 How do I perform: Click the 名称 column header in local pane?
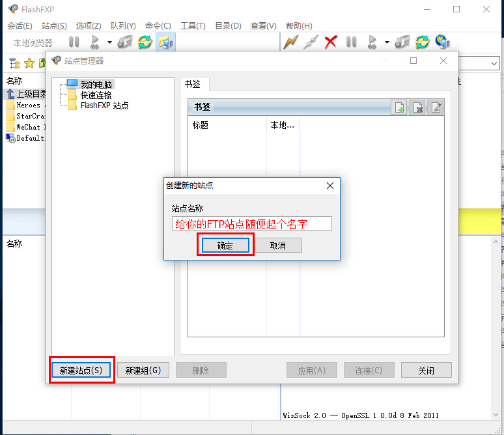[14, 81]
